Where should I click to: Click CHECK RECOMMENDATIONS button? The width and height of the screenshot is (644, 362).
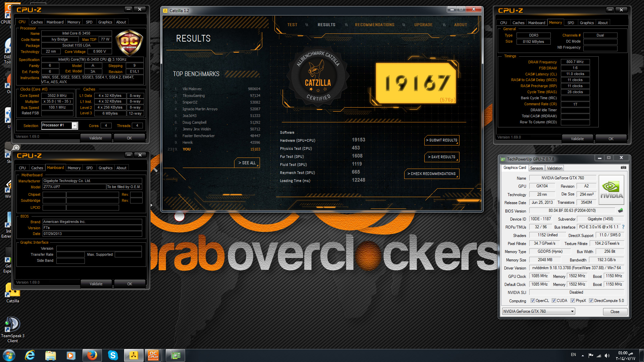click(432, 174)
